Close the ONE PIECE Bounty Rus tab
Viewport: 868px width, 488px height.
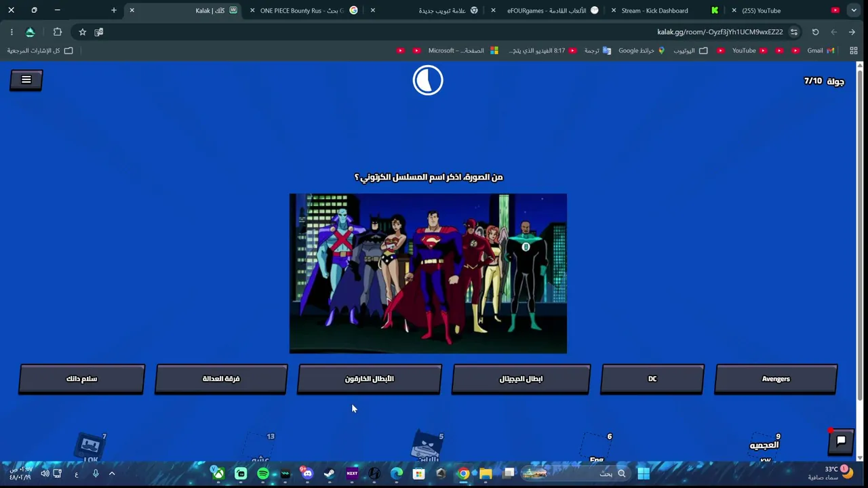click(252, 11)
